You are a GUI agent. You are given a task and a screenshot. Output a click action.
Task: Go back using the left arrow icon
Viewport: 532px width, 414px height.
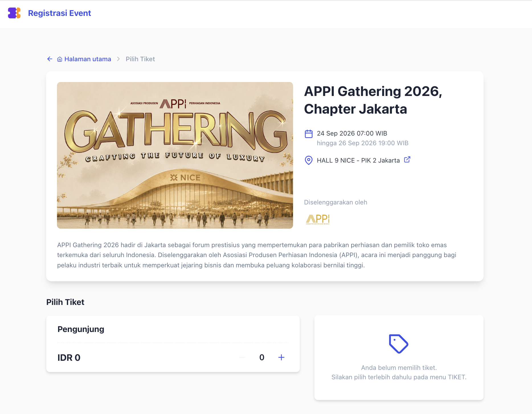point(50,59)
